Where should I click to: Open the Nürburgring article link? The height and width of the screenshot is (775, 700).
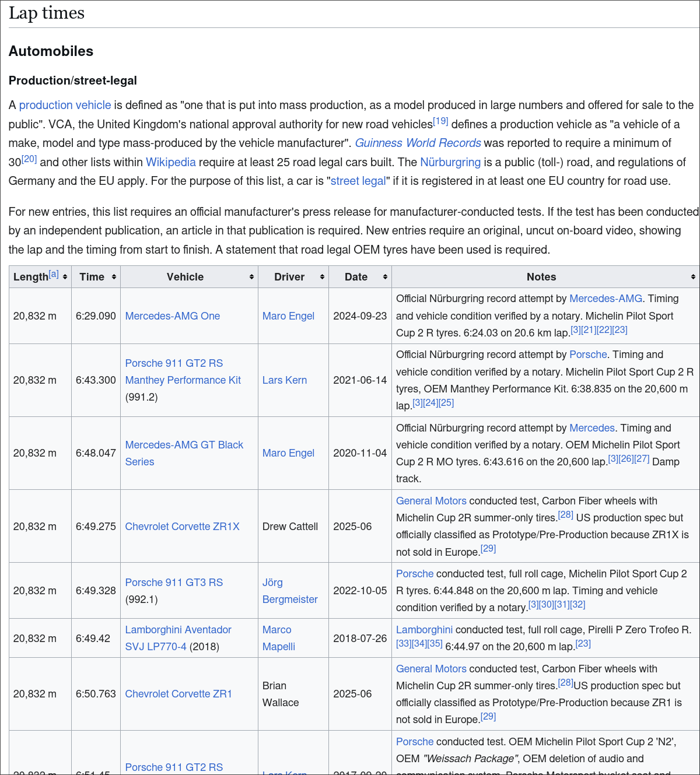point(450,162)
